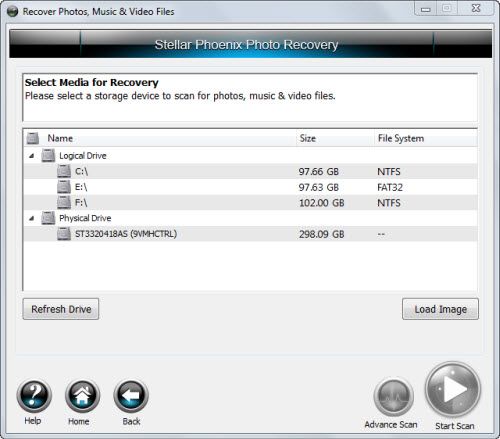This screenshot has width=500, height=439.
Task: Click the Home label text
Action: 79,421
